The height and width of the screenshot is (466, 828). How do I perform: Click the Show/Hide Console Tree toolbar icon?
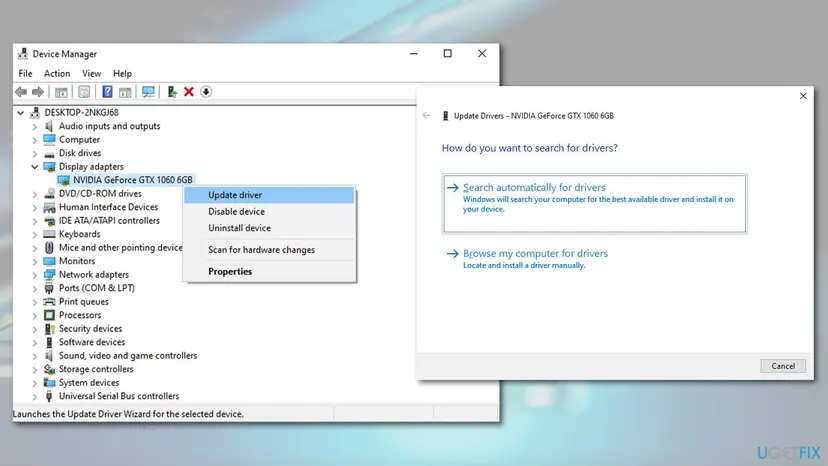pos(61,92)
